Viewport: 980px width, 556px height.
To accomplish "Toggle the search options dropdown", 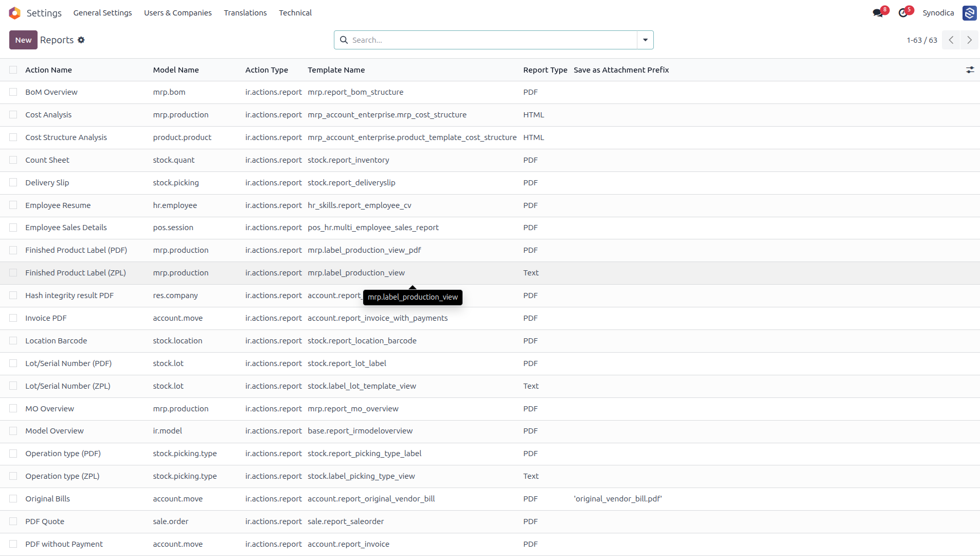I will pos(645,40).
